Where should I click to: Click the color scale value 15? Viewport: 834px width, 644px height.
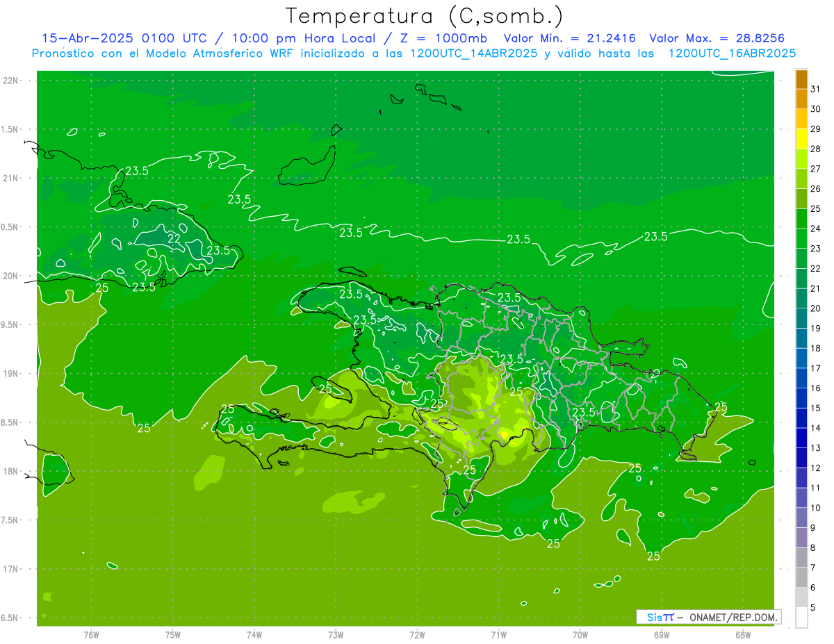click(x=816, y=408)
